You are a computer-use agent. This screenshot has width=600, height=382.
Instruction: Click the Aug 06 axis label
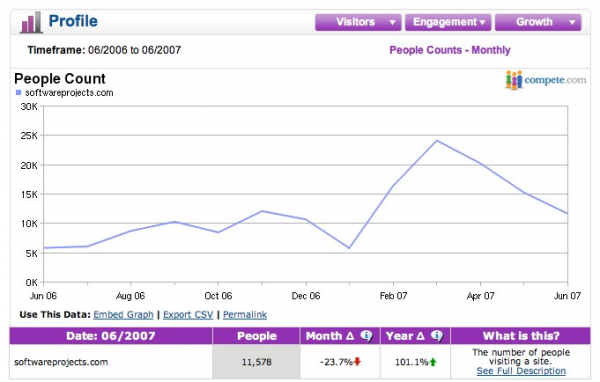130,296
